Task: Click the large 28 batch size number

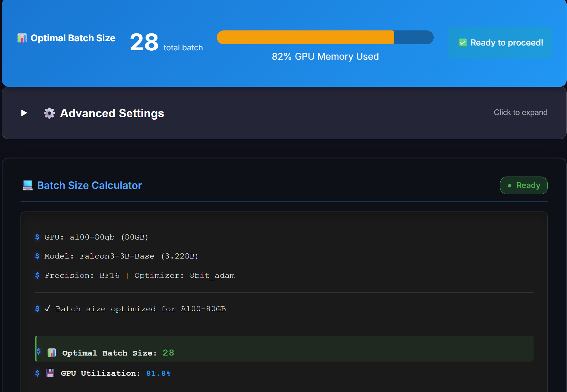Action: pos(144,42)
